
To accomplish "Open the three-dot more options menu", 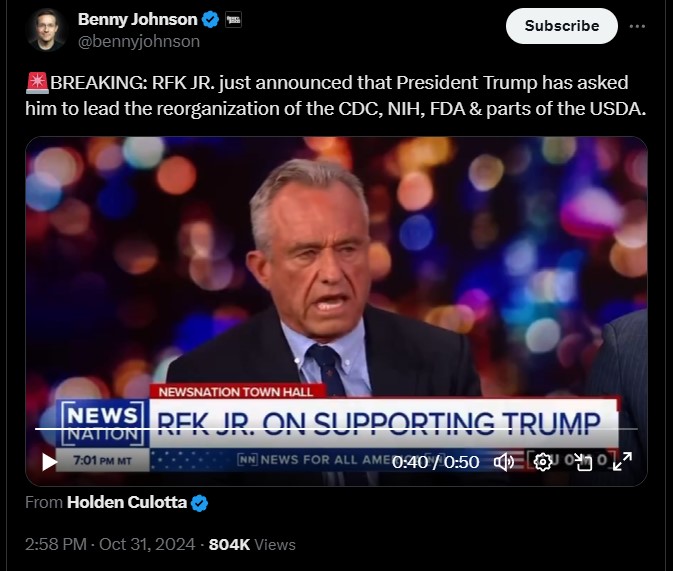I will [x=637, y=26].
